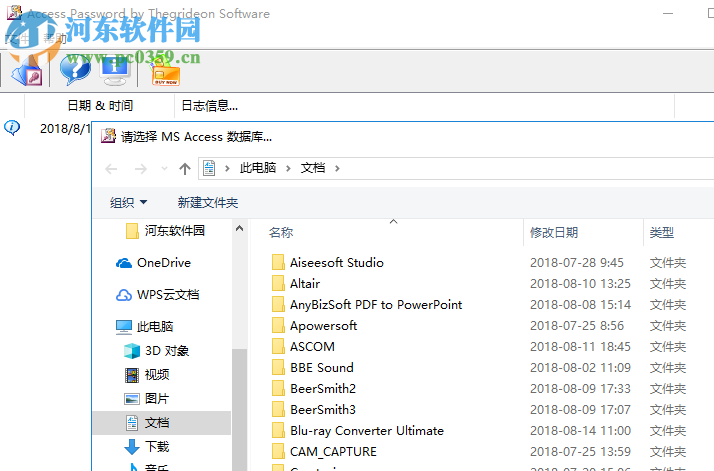Click 文档 in the address breadcrumb
This screenshot has width=714, height=471.
pyautogui.click(x=313, y=168)
